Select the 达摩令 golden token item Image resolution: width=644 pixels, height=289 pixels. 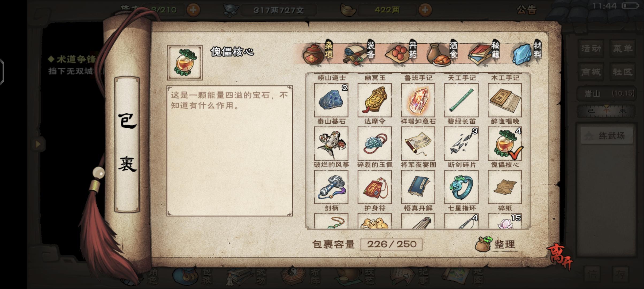[x=374, y=100]
